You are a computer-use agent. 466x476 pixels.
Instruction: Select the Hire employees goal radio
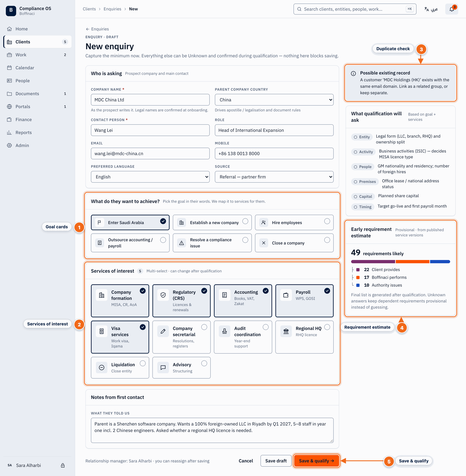[x=327, y=221]
